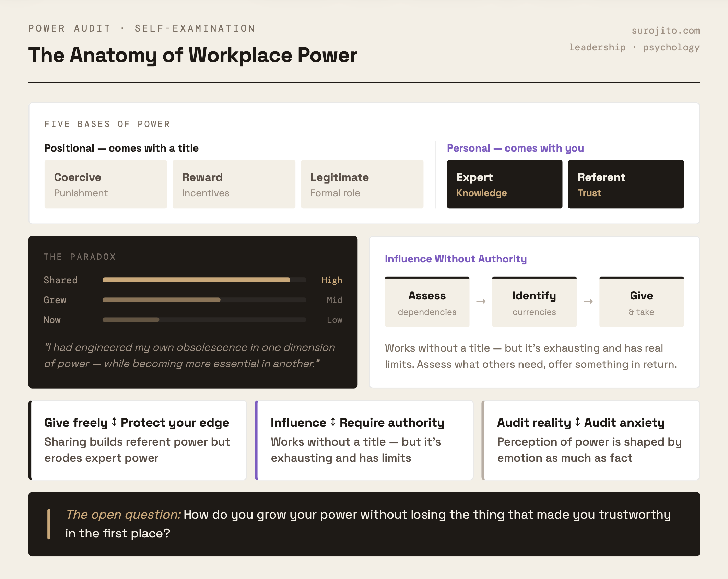Choose the Referent Trust card
The width and height of the screenshot is (728, 579).
click(x=626, y=184)
